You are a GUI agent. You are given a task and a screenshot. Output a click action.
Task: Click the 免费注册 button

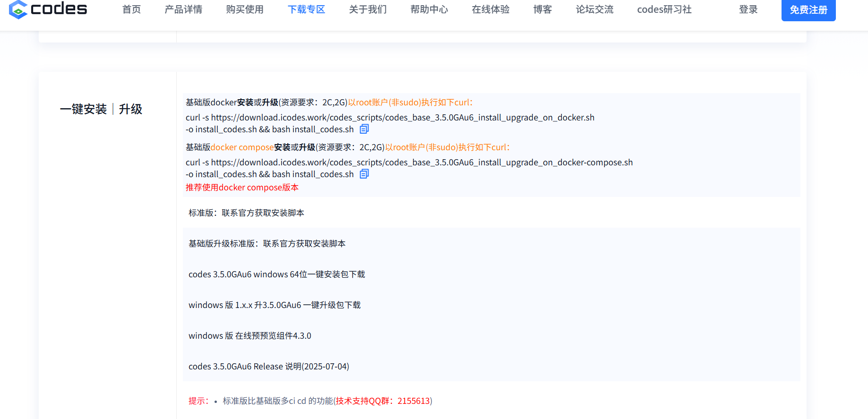coord(808,10)
